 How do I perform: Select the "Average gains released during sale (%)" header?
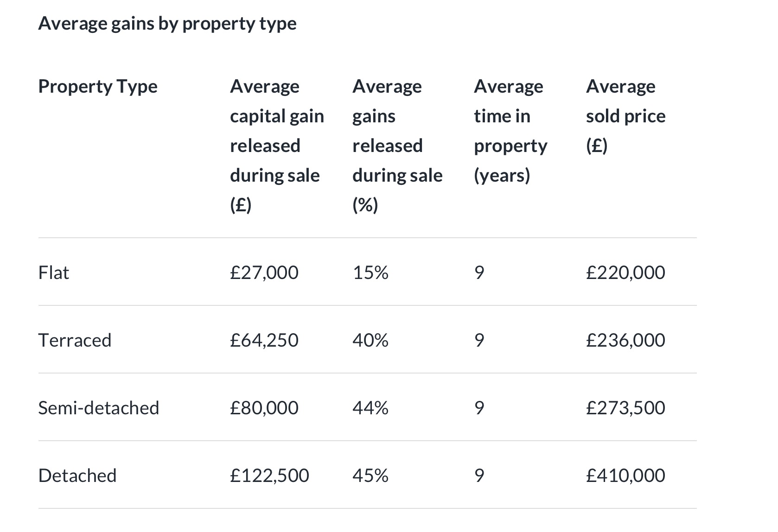pyautogui.click(x=397, y=145)
